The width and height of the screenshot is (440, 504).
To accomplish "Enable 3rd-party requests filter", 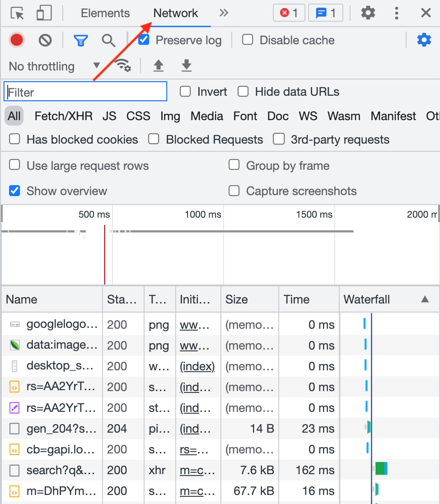I will click(279, 139).
